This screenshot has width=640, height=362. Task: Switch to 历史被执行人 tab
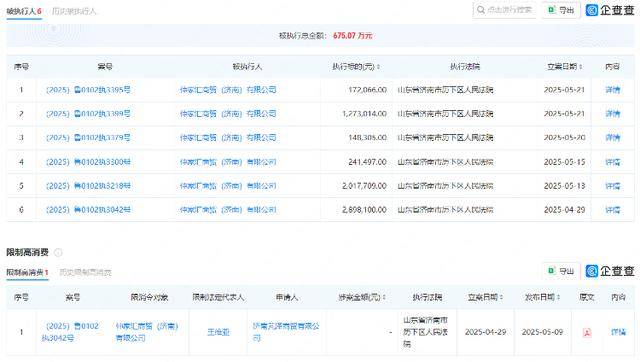(74, 11)
